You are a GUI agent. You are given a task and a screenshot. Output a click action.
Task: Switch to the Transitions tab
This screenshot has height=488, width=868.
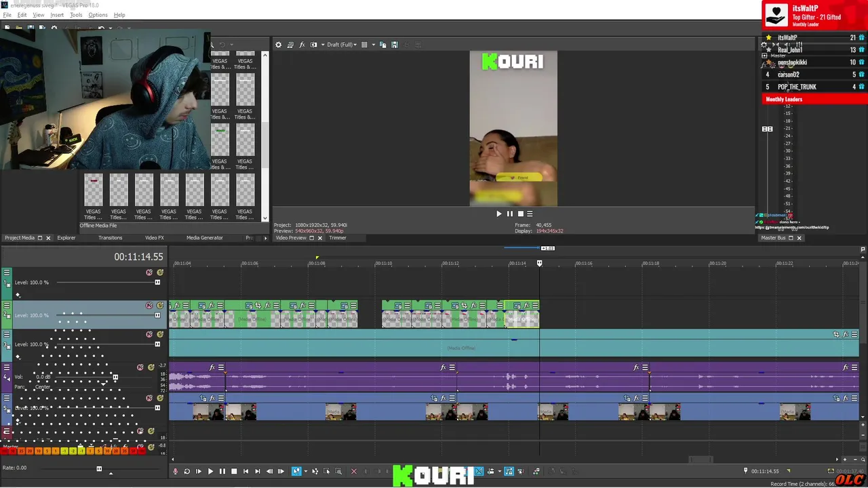click(x=110, y=238)
